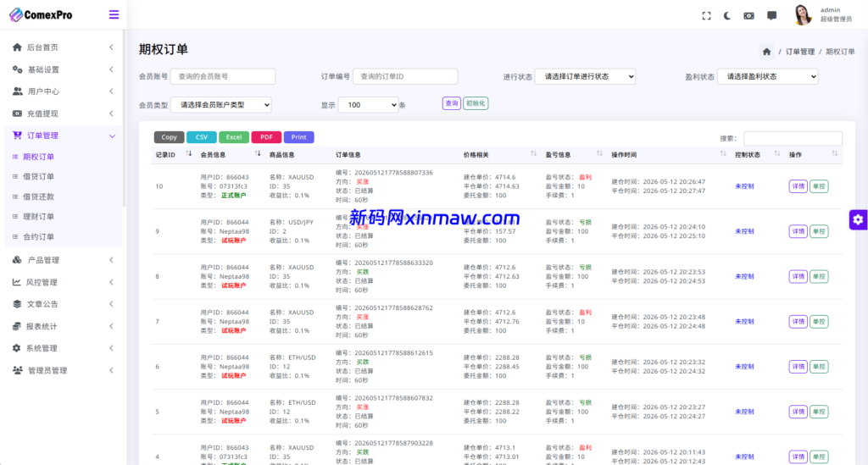The height and width of the screenshot is (465, 868).
Task: Open 借贷还款 submenu item
Action: 38,197
